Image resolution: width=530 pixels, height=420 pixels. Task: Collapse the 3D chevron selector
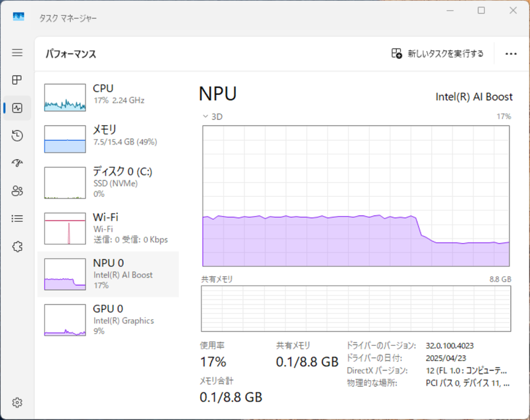pos(205,116)
